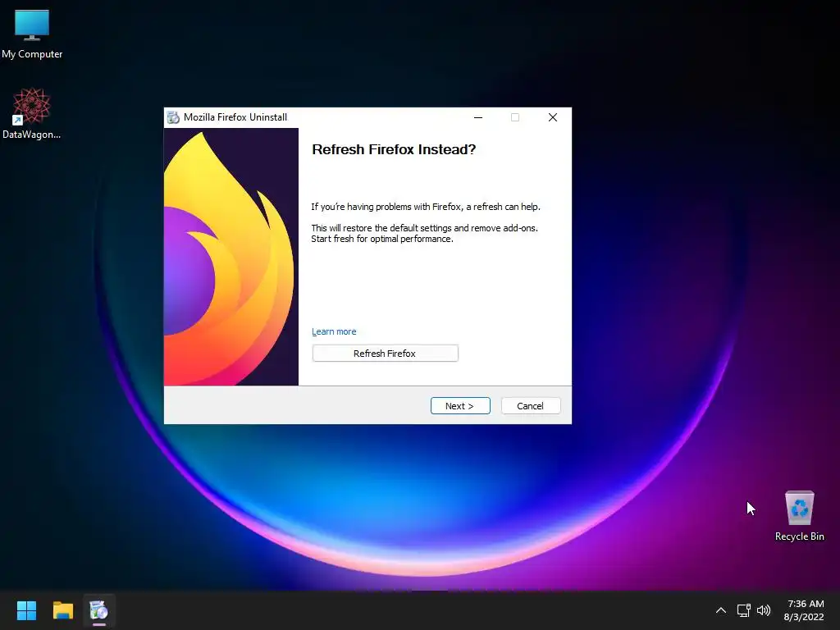The image size is (840, 630).
Task: Open the volume tray icon
Action: pos(764,610)
